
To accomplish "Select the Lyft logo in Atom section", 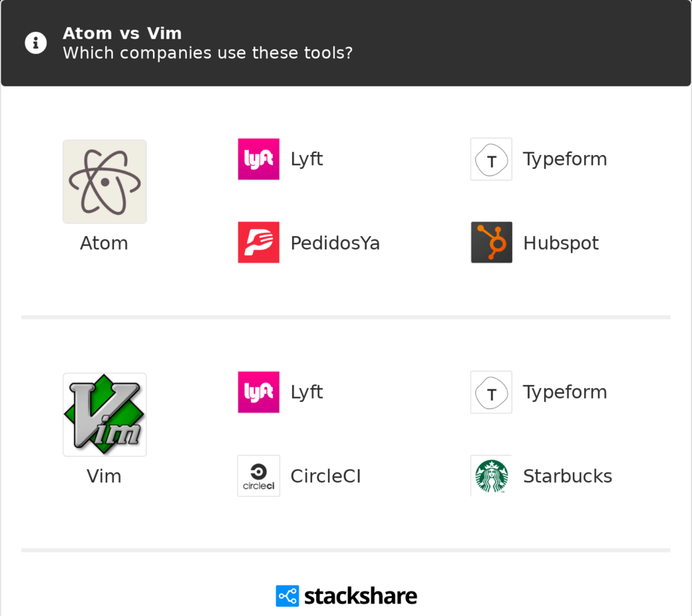I will (259, 159).
